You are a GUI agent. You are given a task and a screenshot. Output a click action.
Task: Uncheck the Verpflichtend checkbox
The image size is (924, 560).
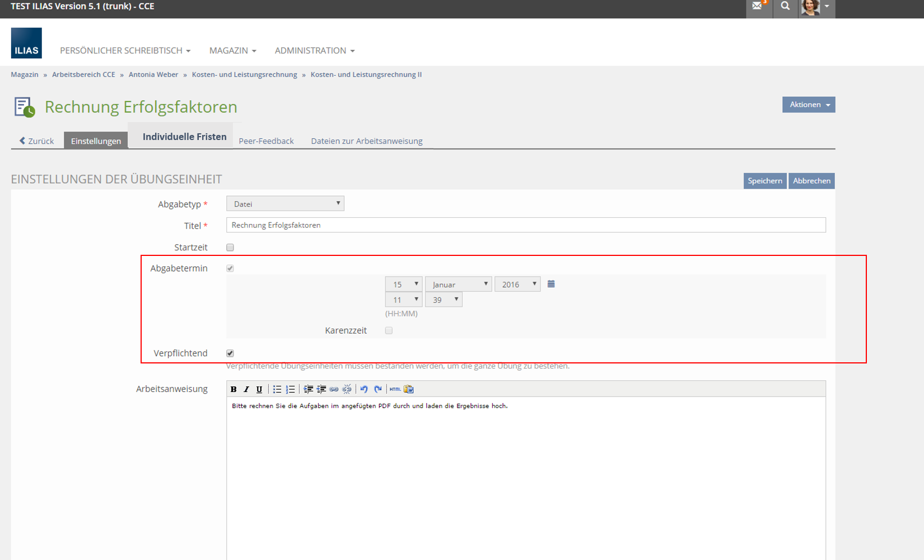(230, 353)
